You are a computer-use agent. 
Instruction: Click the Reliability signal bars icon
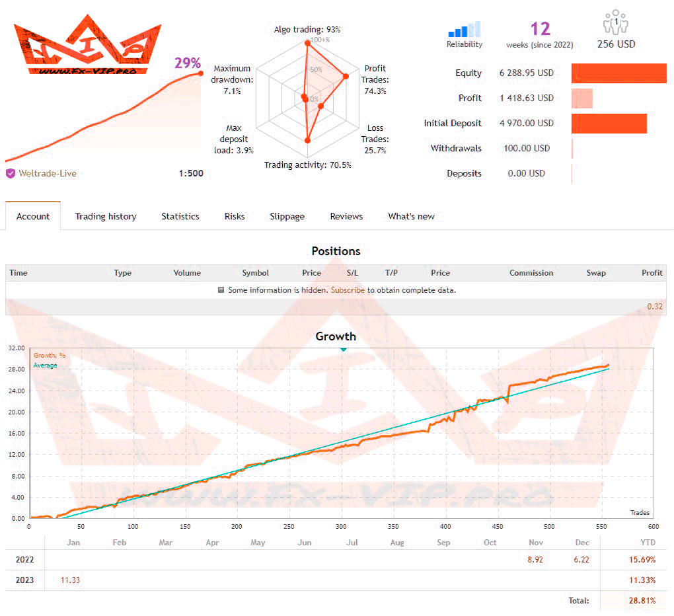coord(465,30)
